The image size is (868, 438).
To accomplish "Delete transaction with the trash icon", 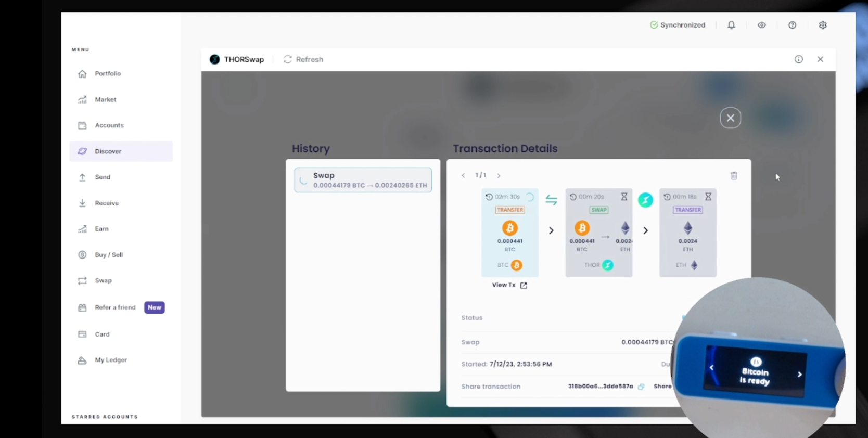I will (734, 176).
